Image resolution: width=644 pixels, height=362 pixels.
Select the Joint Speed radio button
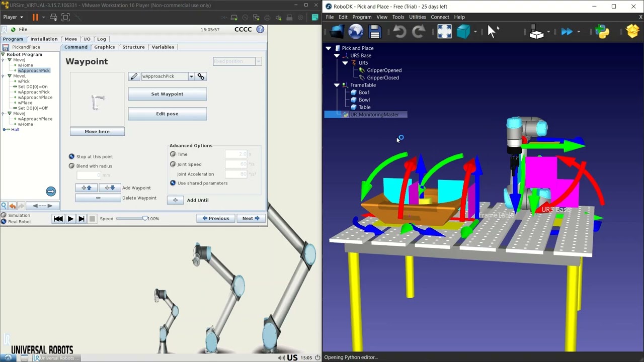[x=173, y=164]
